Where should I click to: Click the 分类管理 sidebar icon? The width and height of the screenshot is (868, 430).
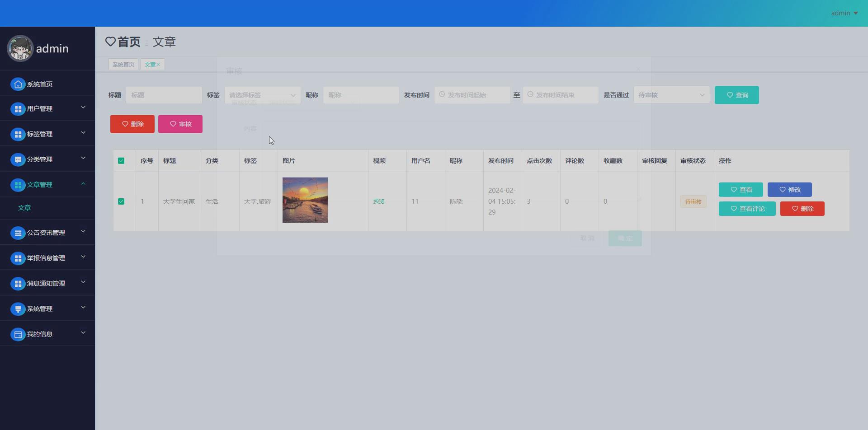click(17, 159)
